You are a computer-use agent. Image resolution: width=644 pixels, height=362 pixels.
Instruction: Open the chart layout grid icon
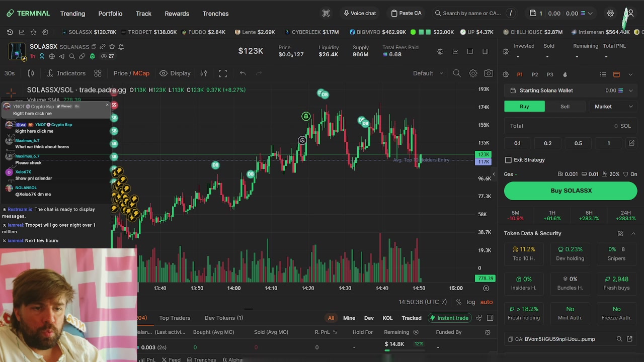98,73
